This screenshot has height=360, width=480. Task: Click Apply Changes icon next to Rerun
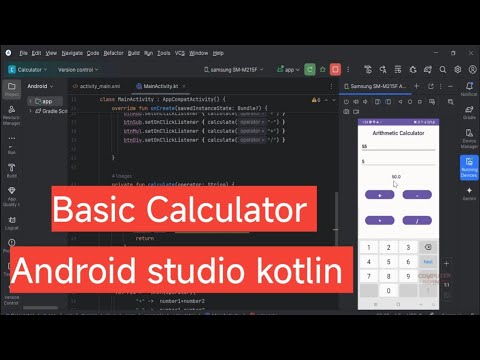pyautogui.click(x=323, y=69)
